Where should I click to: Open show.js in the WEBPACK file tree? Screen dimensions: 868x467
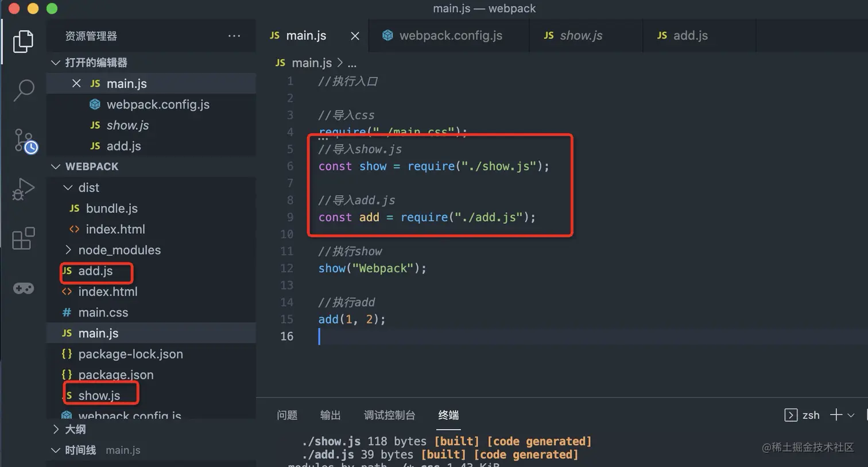[152, 395]
